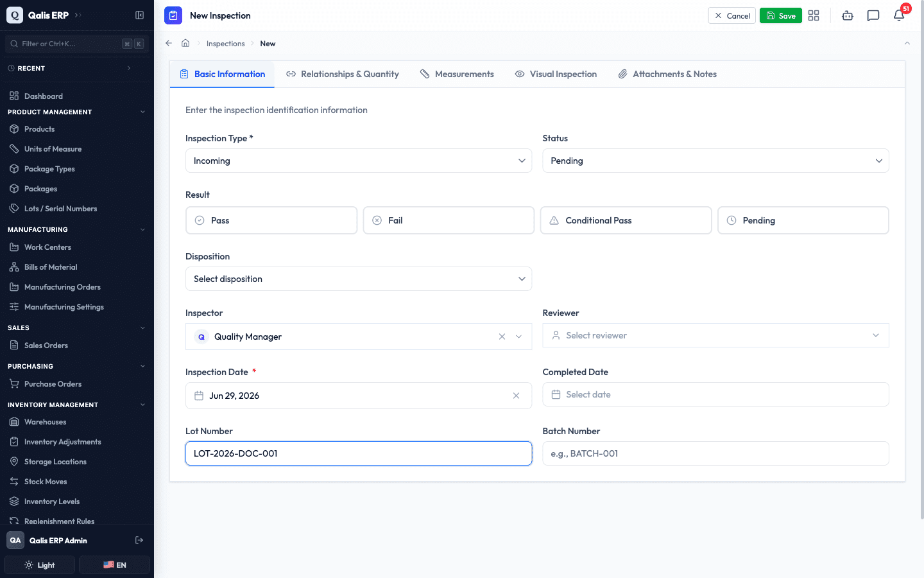Open the AI assistant robot icon
Image resolution: width=924 pixels, height=578 pixels.
[848, 15]
